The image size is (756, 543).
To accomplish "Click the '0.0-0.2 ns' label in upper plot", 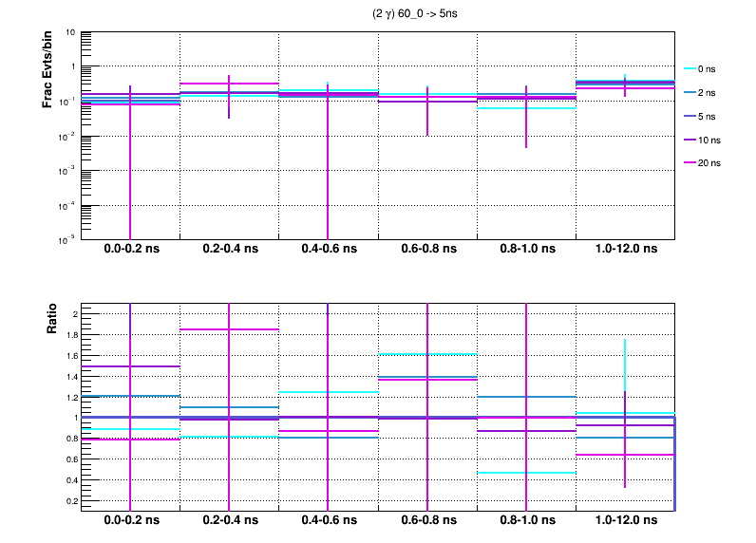I will coord(130,250).
